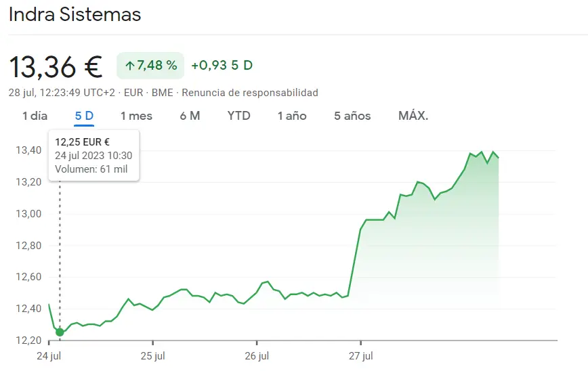
Task: Click the BME exchange label
Action: tap(163, 93)
